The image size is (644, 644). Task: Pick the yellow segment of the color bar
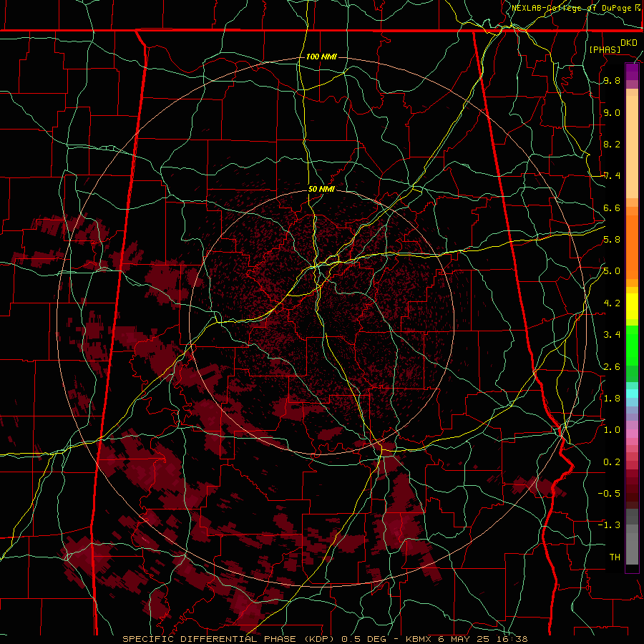[x=632, y=306]
